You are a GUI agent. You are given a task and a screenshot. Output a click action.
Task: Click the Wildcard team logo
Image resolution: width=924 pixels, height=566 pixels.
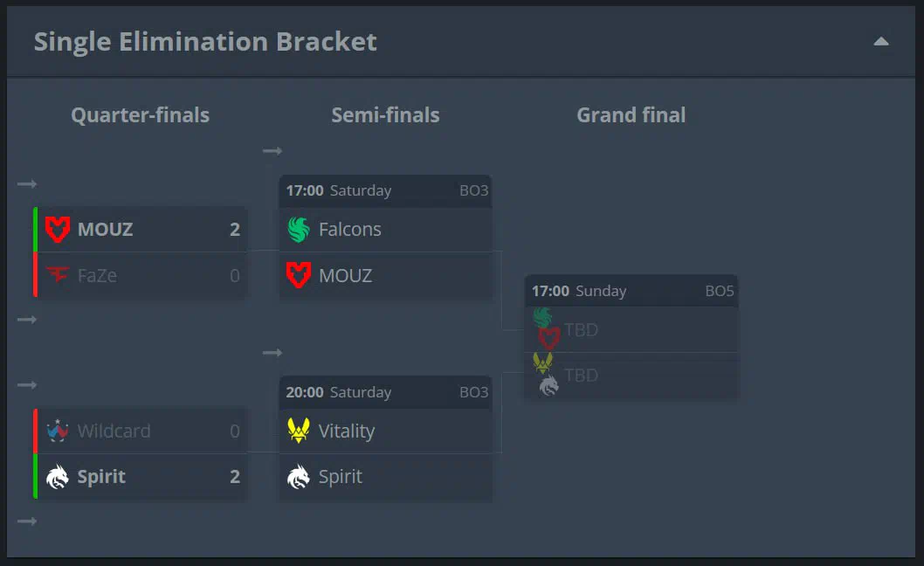tap(58, 431)
